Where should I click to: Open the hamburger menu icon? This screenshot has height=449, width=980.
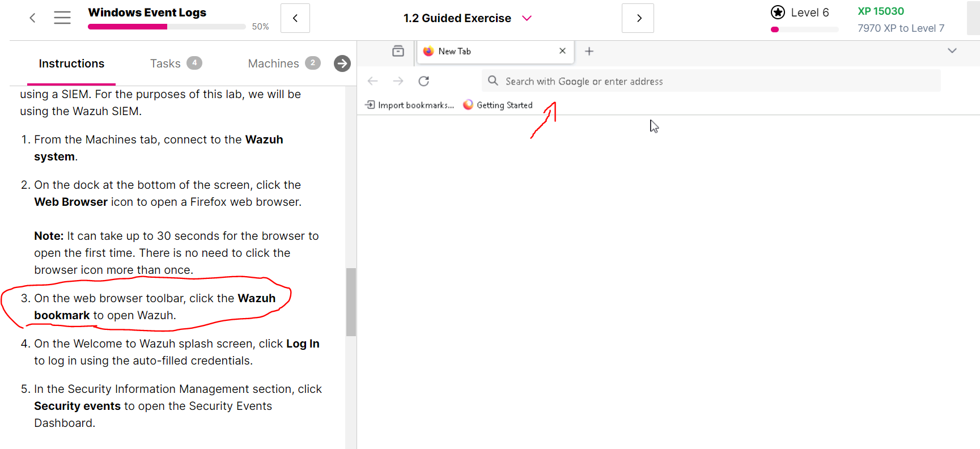(x=62, y=18)
